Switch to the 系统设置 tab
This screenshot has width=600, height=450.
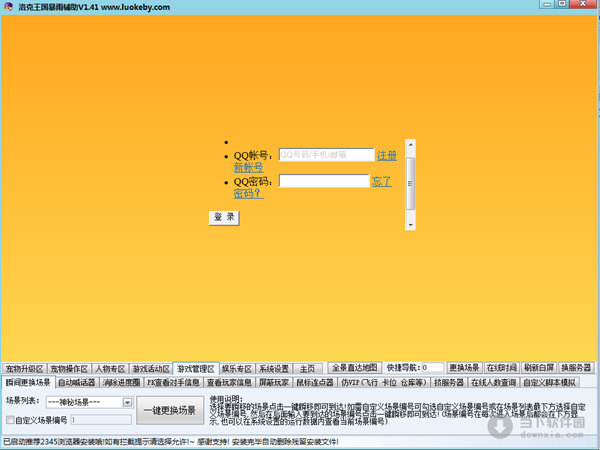tap(274, 369)
